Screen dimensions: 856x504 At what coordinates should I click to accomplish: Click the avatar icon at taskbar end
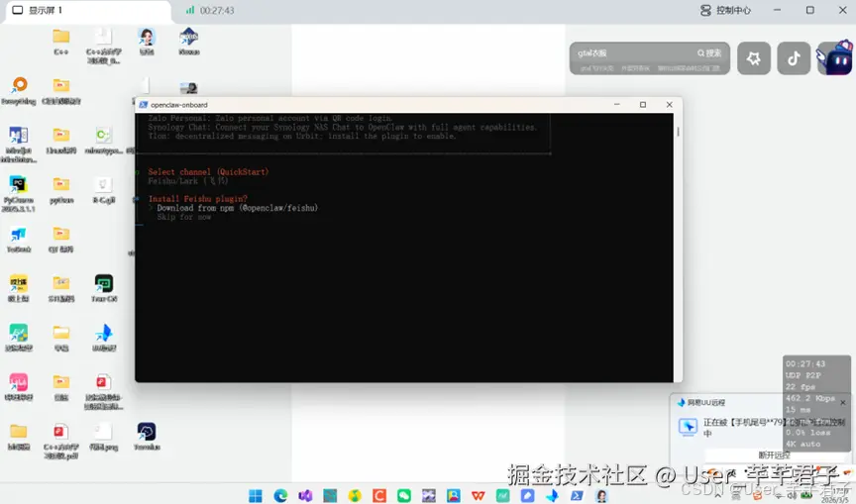[x=601, y=495]
